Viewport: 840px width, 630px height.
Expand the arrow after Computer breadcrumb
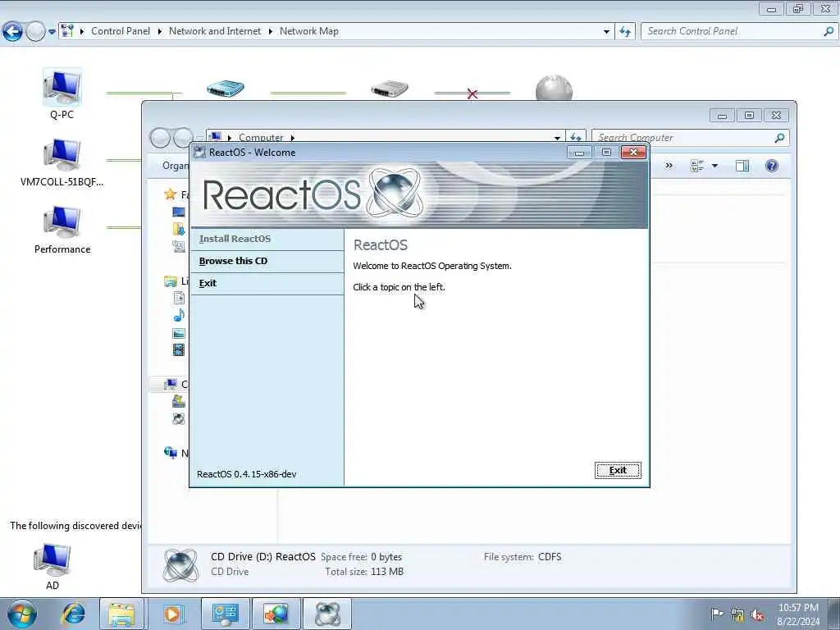pos(293,138)
